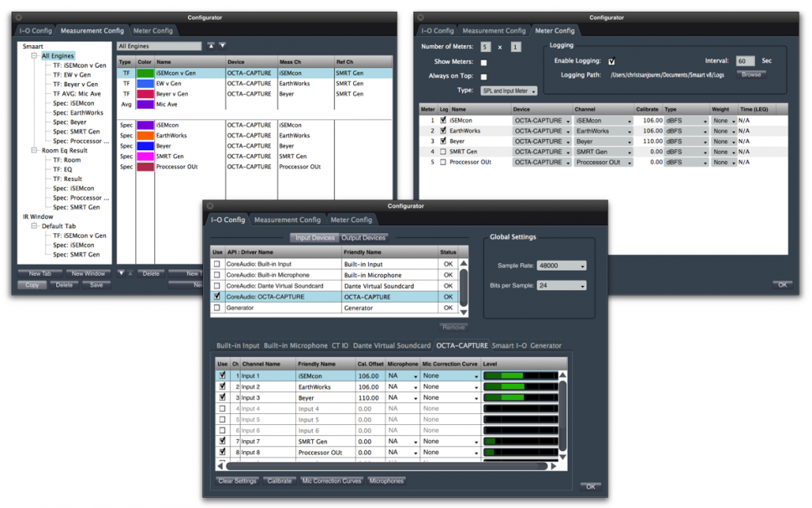Select the Dante Virtual Soundcard channel tab

[x=392, y=345]
